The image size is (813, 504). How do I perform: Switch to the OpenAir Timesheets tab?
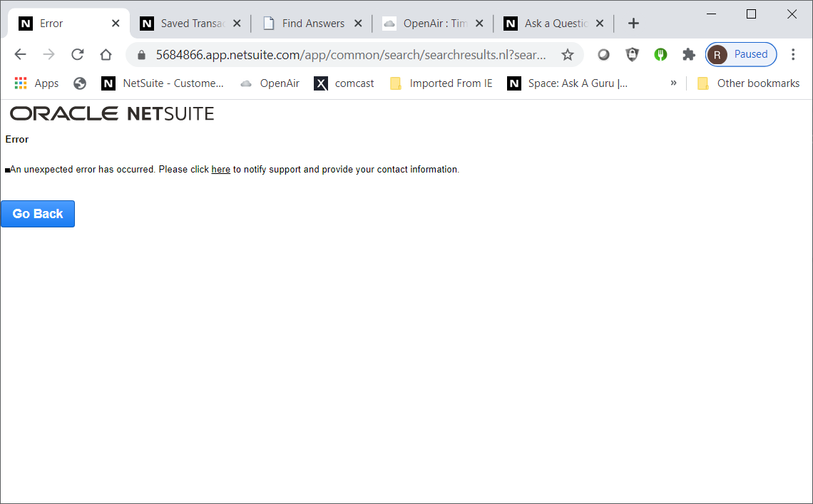tap(433, 24)
